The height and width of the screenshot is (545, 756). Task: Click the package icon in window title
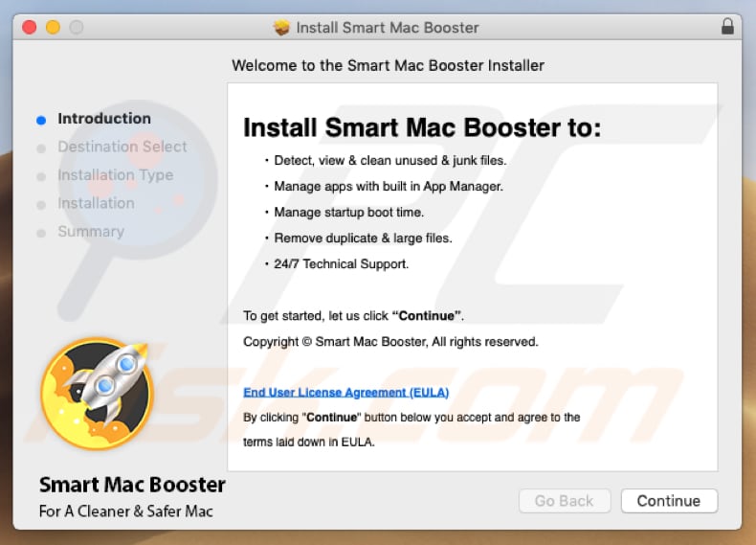pos(281,27)
